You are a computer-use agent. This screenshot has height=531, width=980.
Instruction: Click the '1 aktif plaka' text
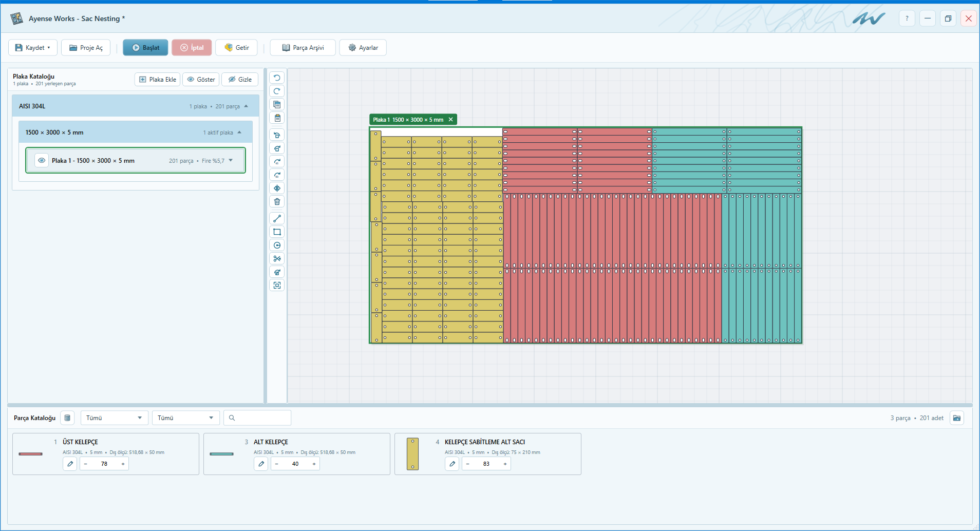pos(218,132)
